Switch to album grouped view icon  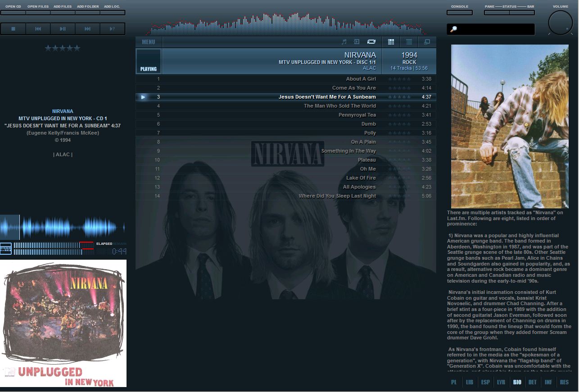(391, 42)
